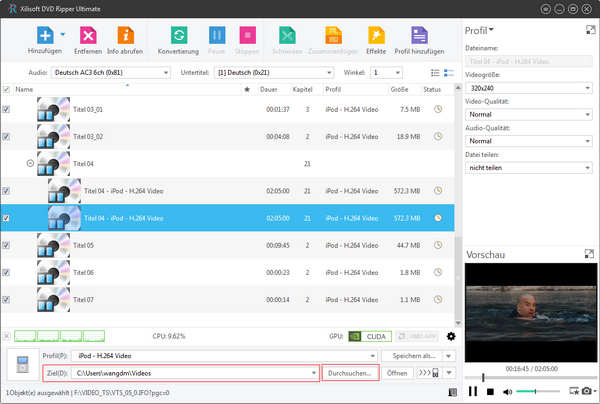The image size is (600, 404).
Task: Open the Untertitel dropdown
Action: click(274, 73)
